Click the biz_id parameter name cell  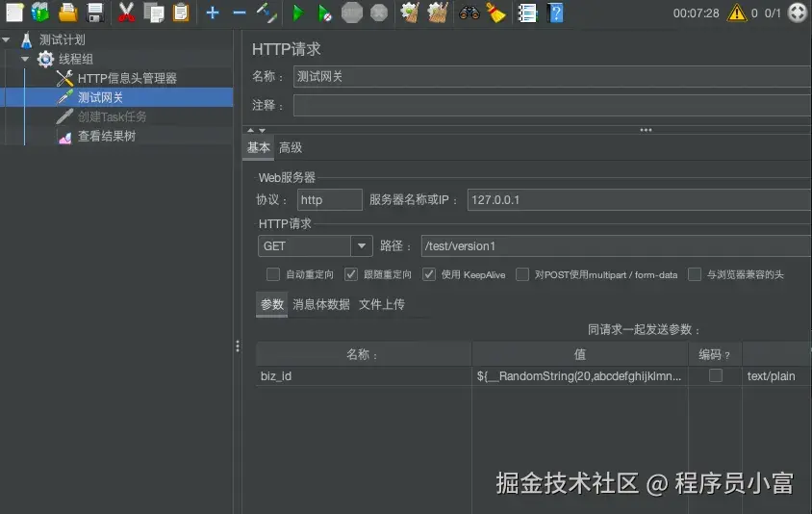[x=364, y=376]
